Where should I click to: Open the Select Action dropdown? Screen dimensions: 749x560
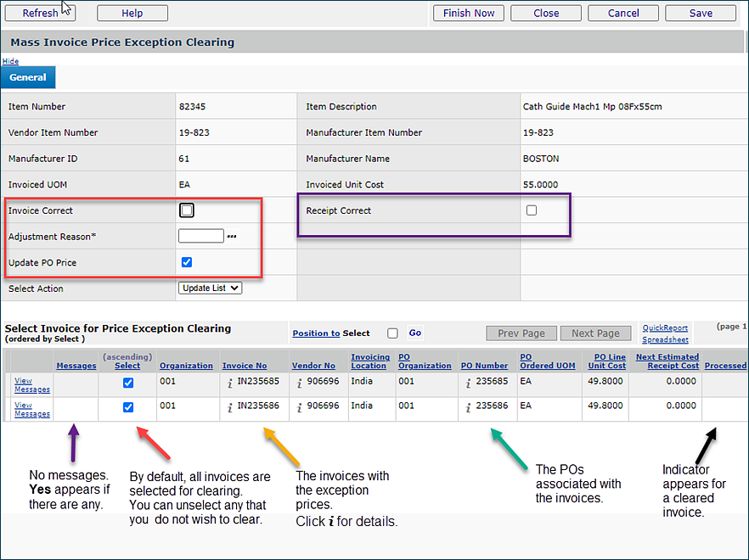[211, 288]
